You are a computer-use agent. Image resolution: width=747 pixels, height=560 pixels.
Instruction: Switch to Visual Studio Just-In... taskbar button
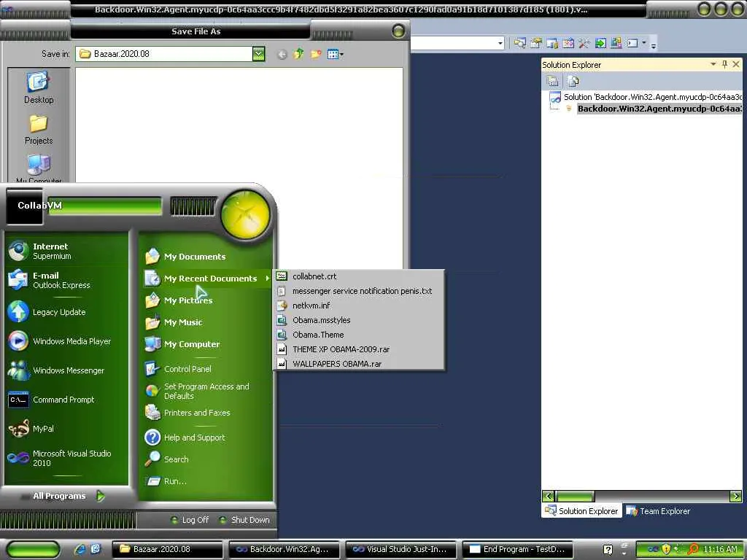tap(400, 549)
